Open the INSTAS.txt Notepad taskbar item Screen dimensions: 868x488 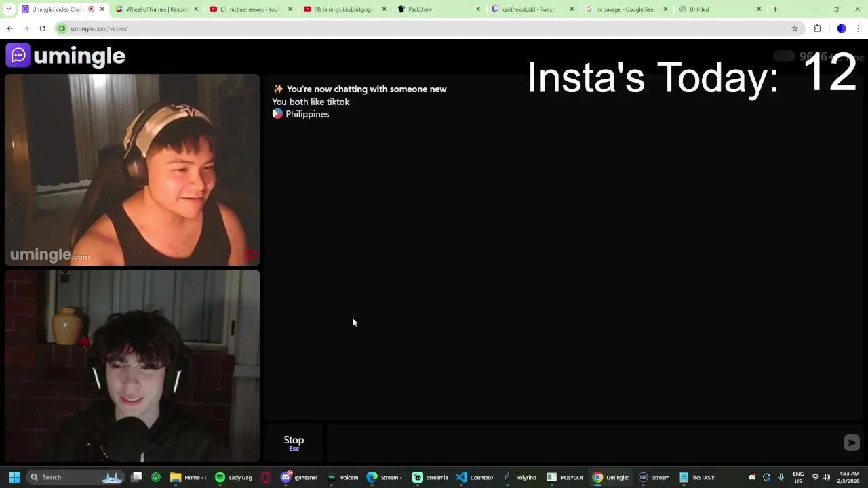698,477
